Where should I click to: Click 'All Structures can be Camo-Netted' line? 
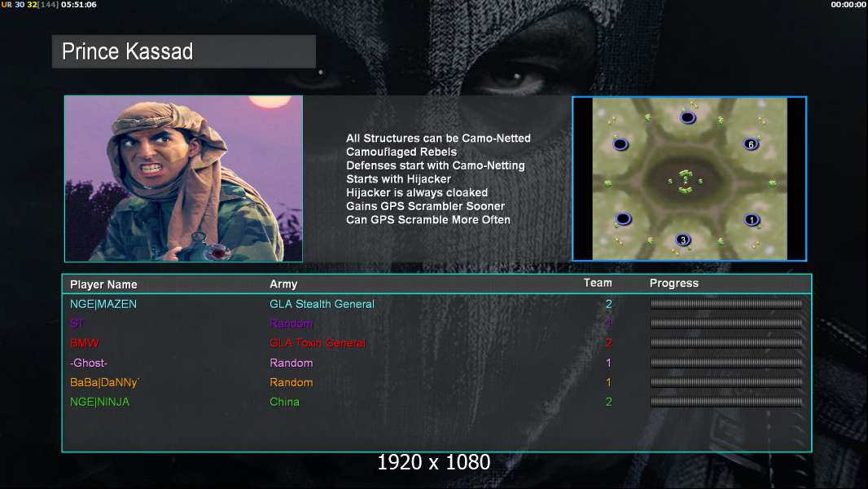click(x=438, y=139)
